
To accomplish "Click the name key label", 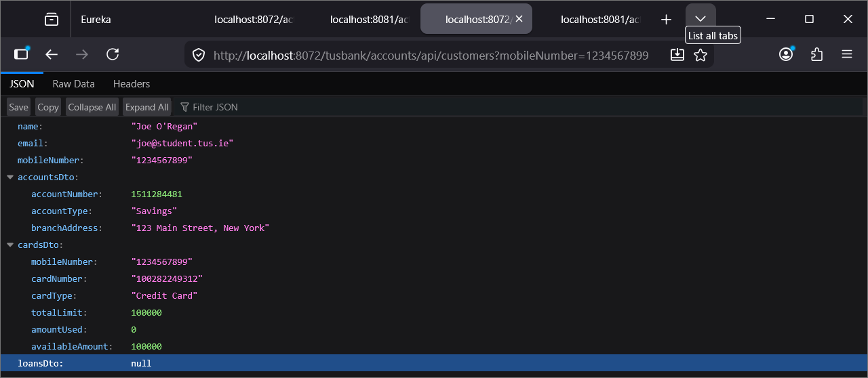I will click(30, 126).
